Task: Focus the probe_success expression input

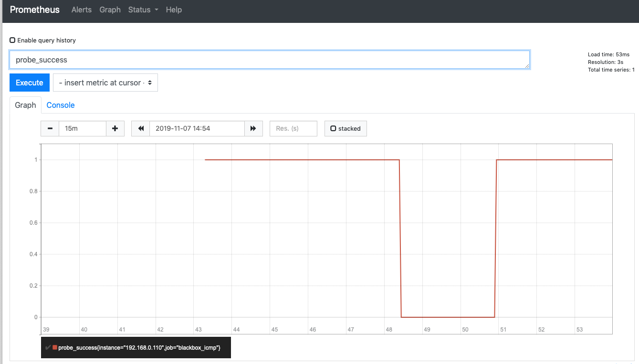Action: [270, 60]
